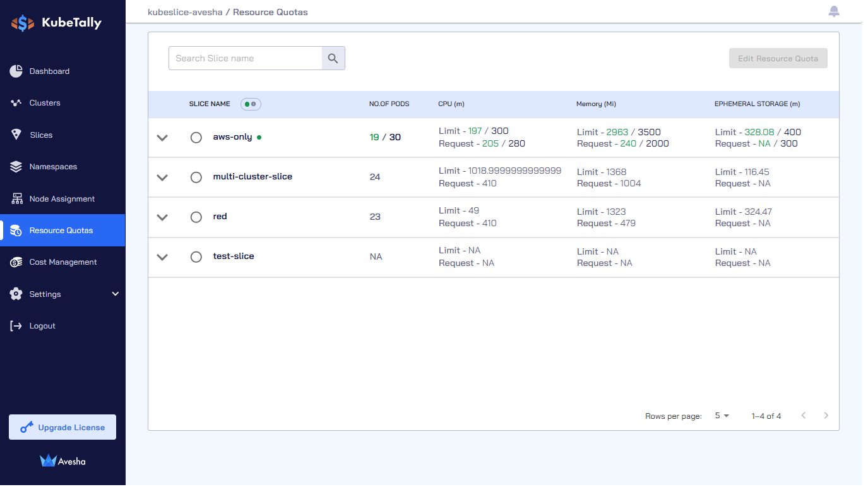Click the green status dot beside aws-only
The height and width of the screenshot is (494, 868).
[x=259, y=137]
